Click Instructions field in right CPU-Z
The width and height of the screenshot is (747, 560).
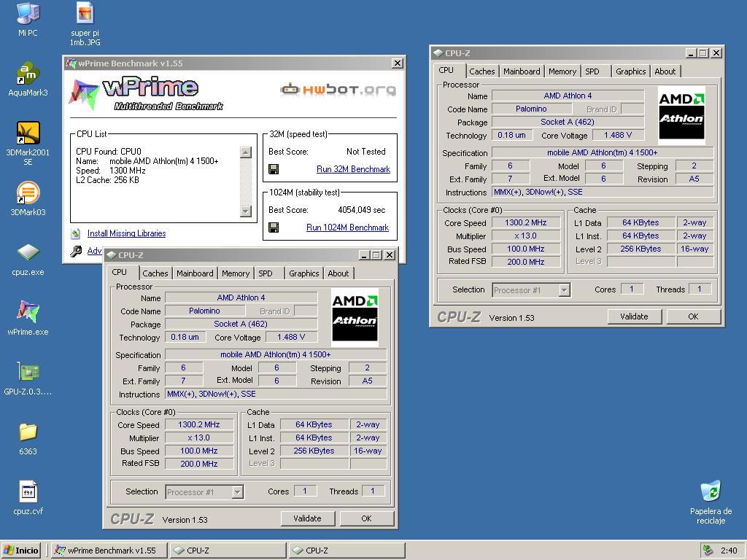click(x=603, y=192)
